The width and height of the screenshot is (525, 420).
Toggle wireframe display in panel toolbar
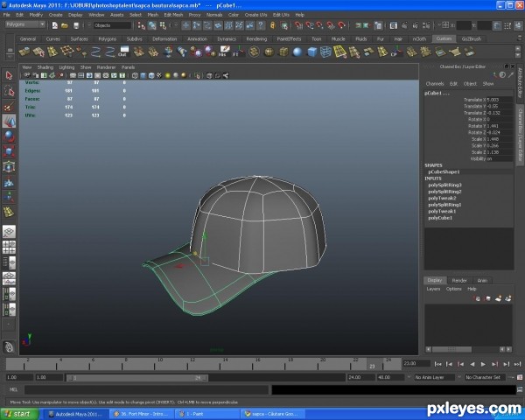[135, 76]
